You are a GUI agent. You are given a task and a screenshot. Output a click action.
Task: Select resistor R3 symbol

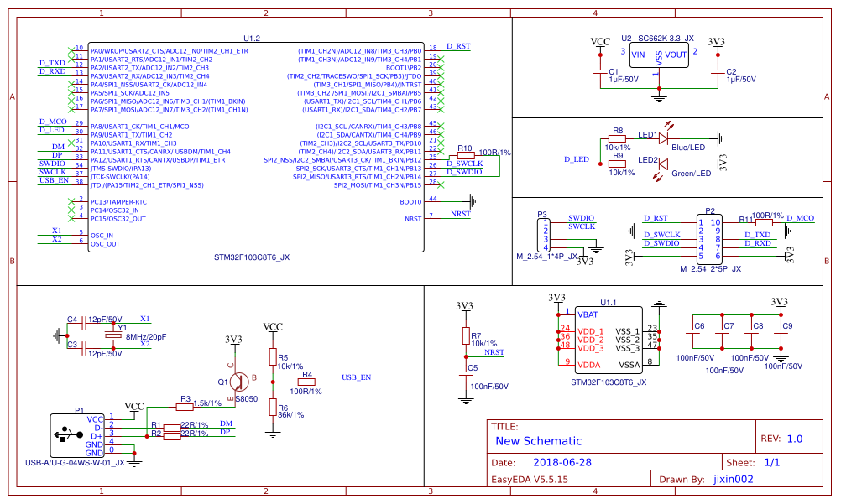click(x=185, y=407)
